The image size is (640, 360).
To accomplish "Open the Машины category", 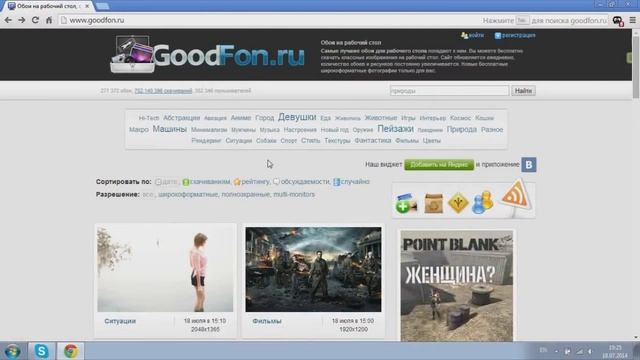I will (169, 129).
